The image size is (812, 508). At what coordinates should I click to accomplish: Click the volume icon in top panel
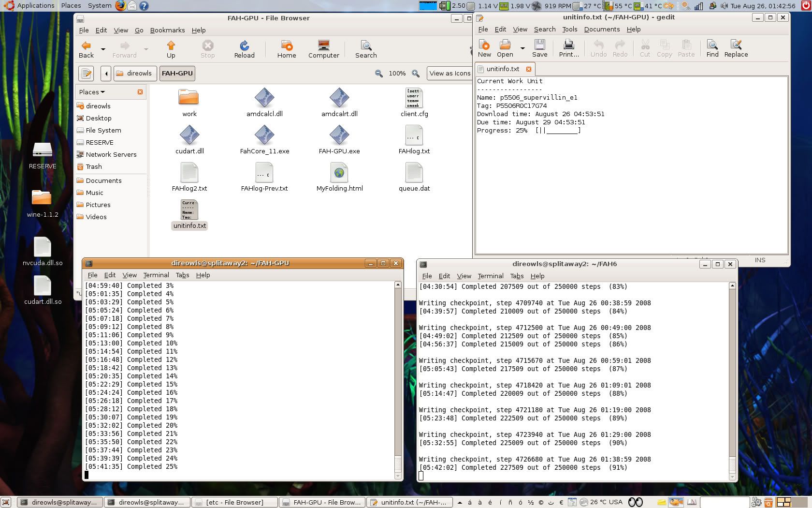[x=724, y=6]
